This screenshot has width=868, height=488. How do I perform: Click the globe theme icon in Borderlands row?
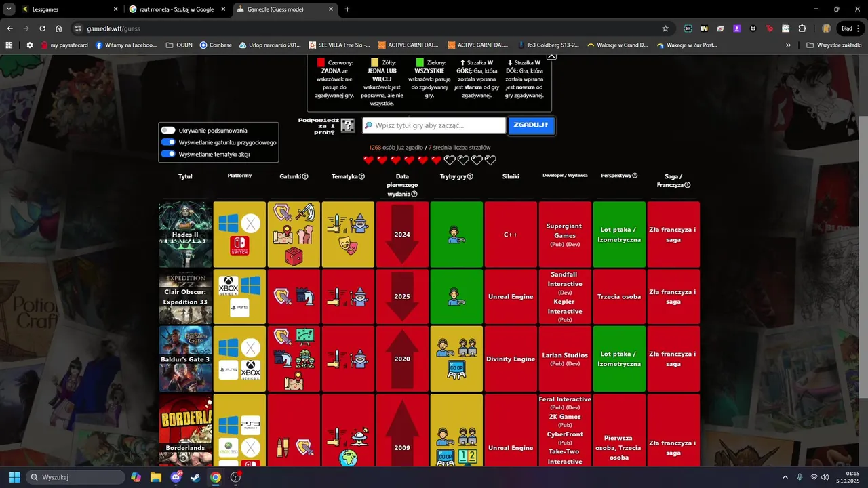click(348, 458)
